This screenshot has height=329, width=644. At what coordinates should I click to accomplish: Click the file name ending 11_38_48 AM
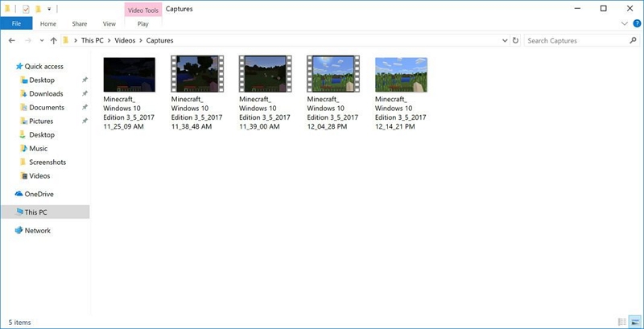(196, 113)
